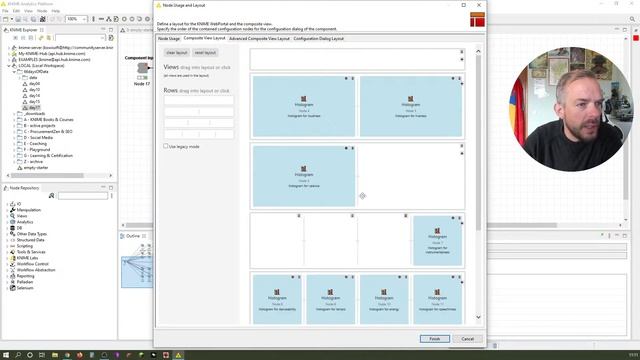640x360 pixels.
Task: Open the Help menu
Action: [x=56, y=11]
